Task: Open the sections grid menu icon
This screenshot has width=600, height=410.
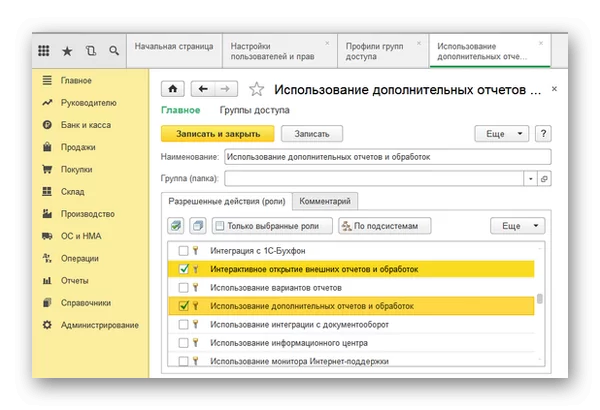Action: [x=44, y=50]
